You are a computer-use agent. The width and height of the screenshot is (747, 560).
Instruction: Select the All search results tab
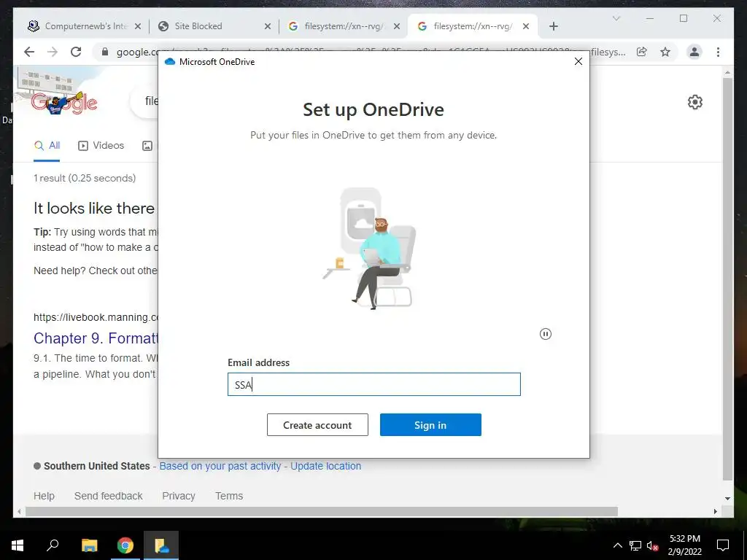[x=47, y=146]
